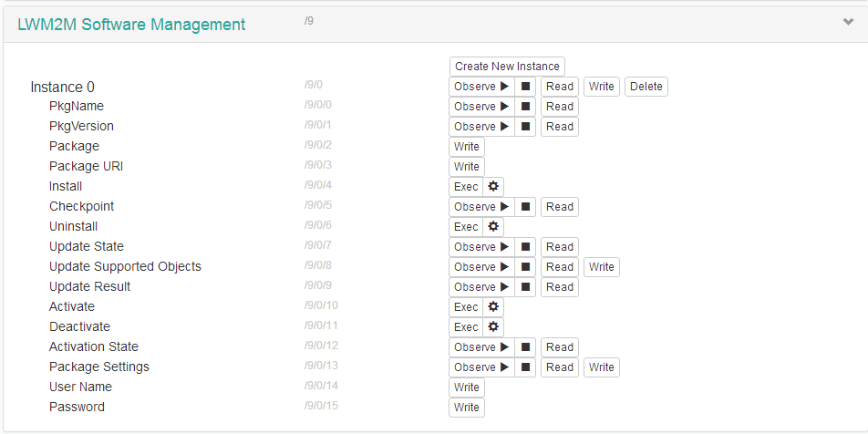Read the Update Supported Objects resource

[560, 267]
